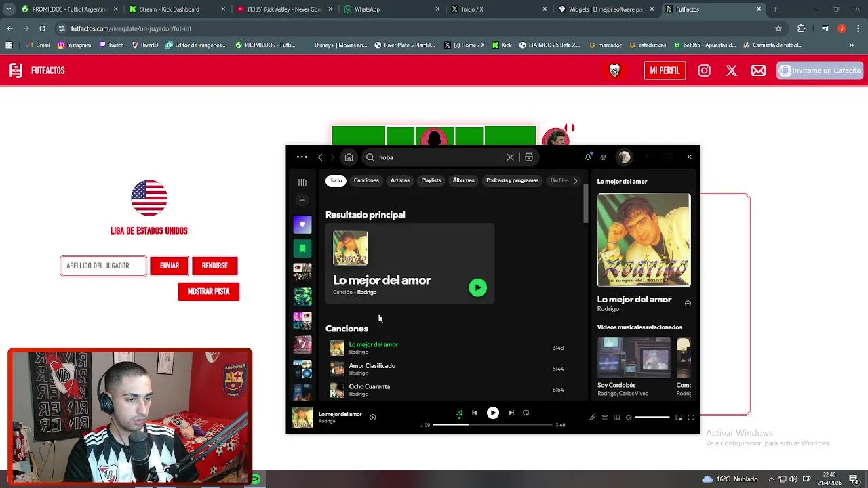868x488 pixels.
Task: Open FutFactos Instagram icon
Action: coord(705,70)
